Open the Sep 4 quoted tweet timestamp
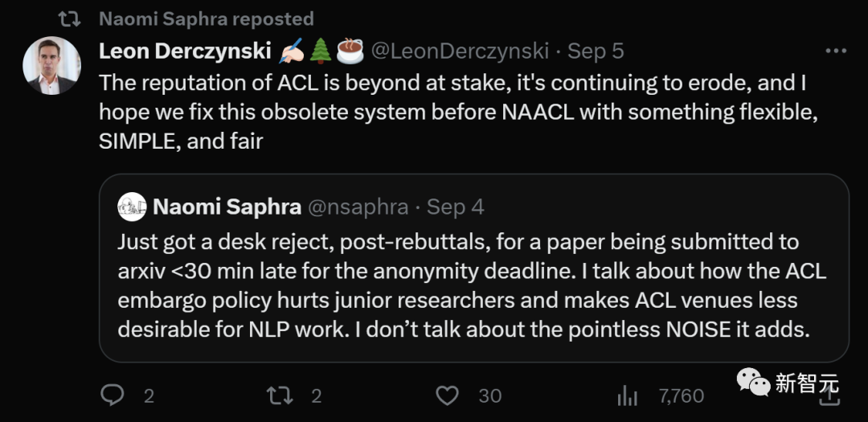Image resolution: width=868 pixels, height=422 pixels. click(455, 207)
